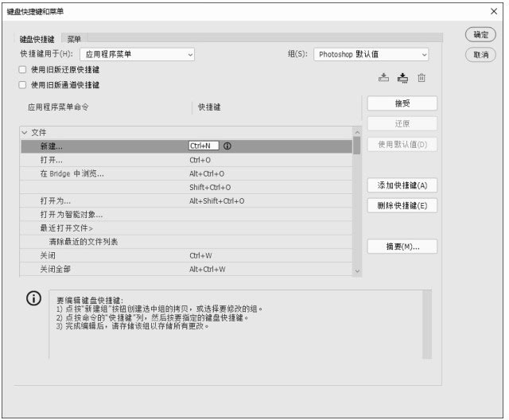Screen dimensions: 509x420
Task: Click the info icon beside Ctrl+N
Action: 227,146
